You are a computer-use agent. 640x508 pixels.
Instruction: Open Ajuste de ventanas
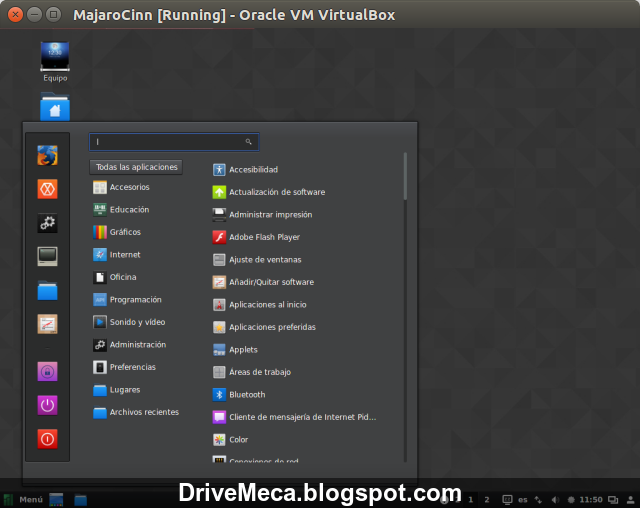coord(257,260)
